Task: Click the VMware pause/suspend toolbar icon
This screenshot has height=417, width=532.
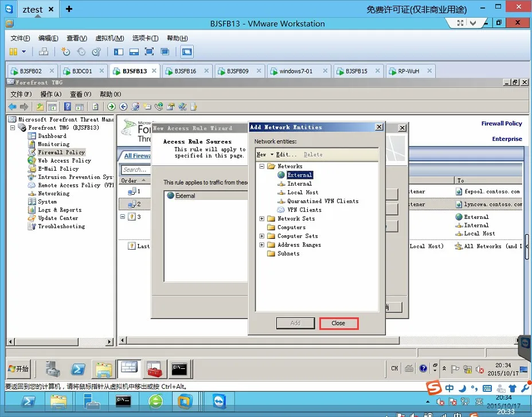Action: (13, 52)
